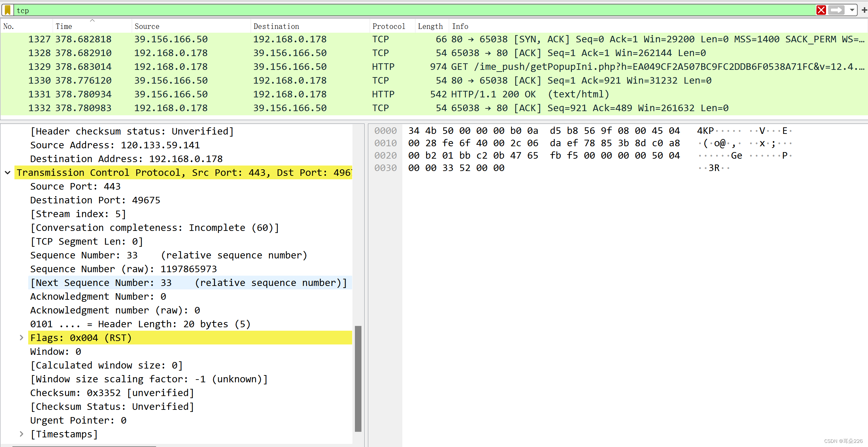Add a filter button with plus icon
The height and width of the screenshot is (447, 868).
[864, 10]
